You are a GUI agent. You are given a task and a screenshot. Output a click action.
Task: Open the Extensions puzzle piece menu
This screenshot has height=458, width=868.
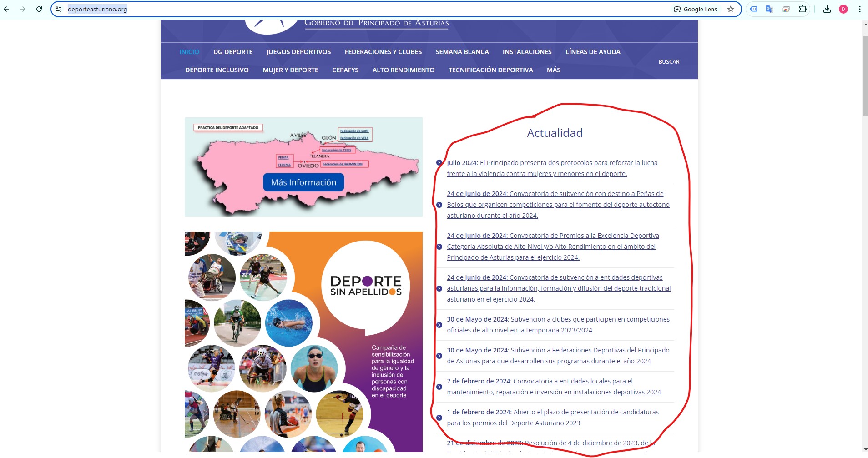click(802, 9)
